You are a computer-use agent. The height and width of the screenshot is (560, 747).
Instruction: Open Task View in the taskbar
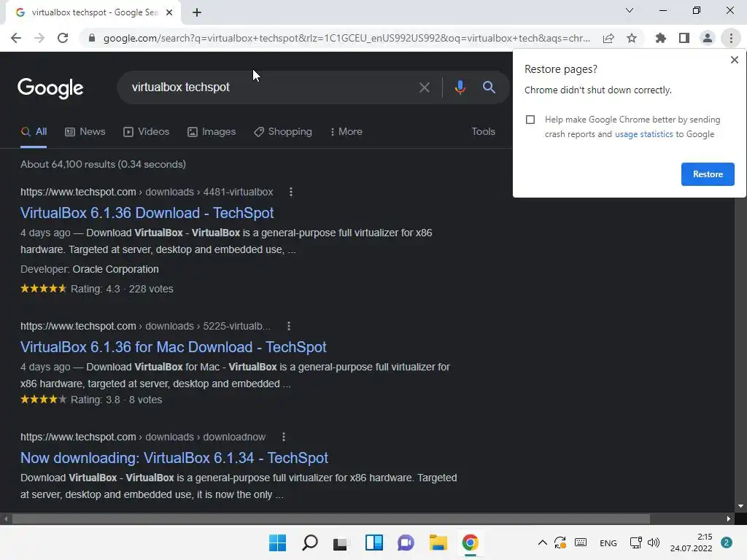click(340, 542)
